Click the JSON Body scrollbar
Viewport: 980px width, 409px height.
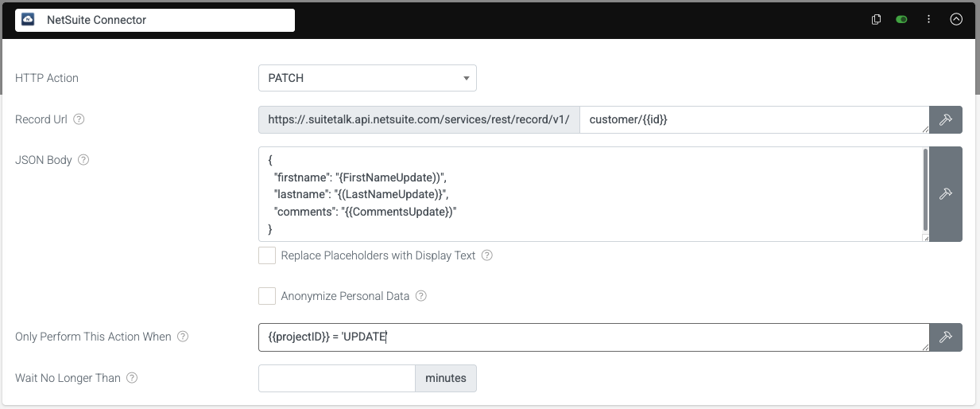point(924,189)
